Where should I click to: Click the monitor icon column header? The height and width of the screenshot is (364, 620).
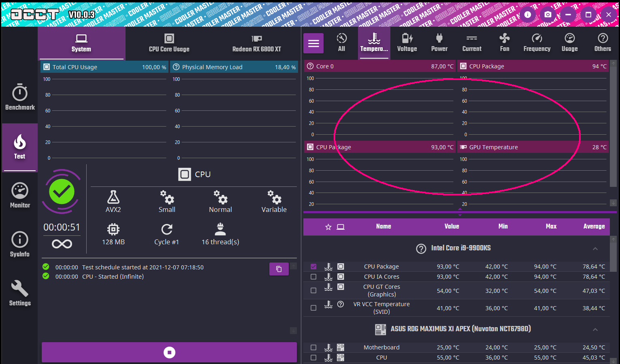tap(341, 227)
